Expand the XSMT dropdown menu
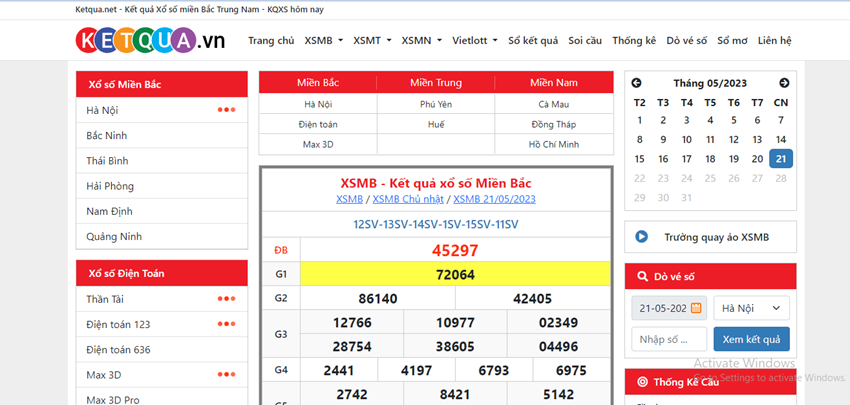This screenshot has width=850, height=405. click(x=372, y=41)
